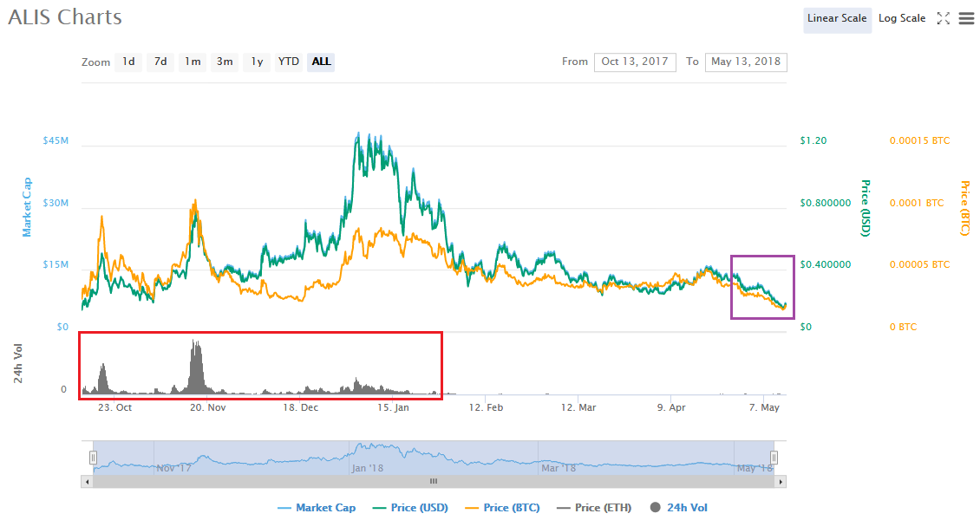The width and height of the screenshot is (980, 520).
Task: Set zoom to 1m
Action: click(x=193, y=62)
